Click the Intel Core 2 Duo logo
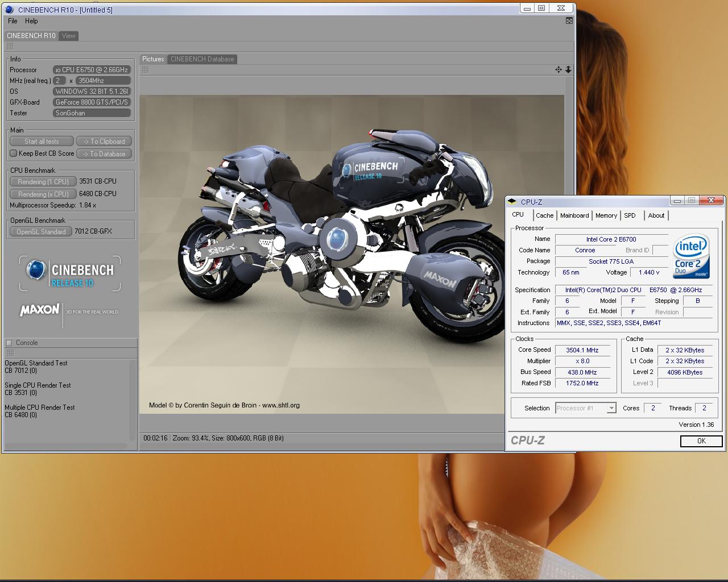The height and width of the screenshot is (582, 728). pos(692,256)
